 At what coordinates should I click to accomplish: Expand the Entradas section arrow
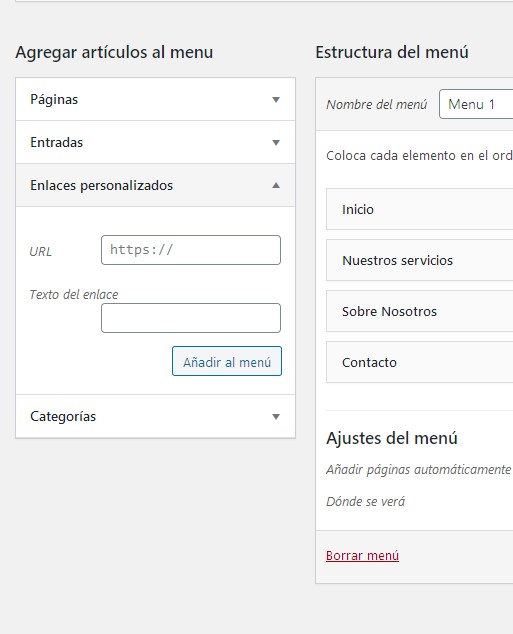tap(276, 142)
